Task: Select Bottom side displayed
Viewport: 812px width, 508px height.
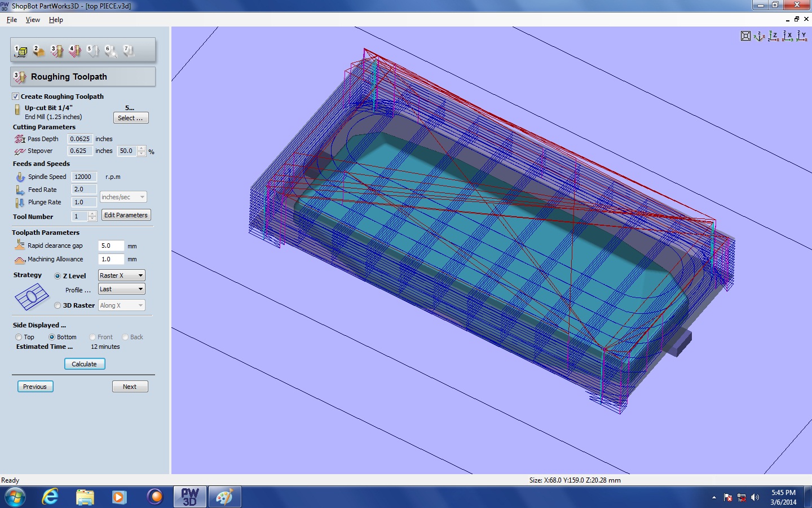Action: (x=52, y=337)
